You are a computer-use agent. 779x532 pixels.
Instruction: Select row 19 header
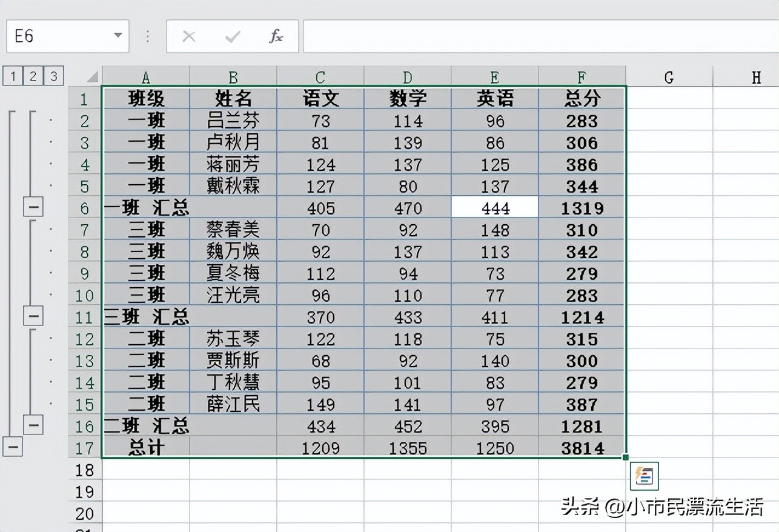(85, 491)
